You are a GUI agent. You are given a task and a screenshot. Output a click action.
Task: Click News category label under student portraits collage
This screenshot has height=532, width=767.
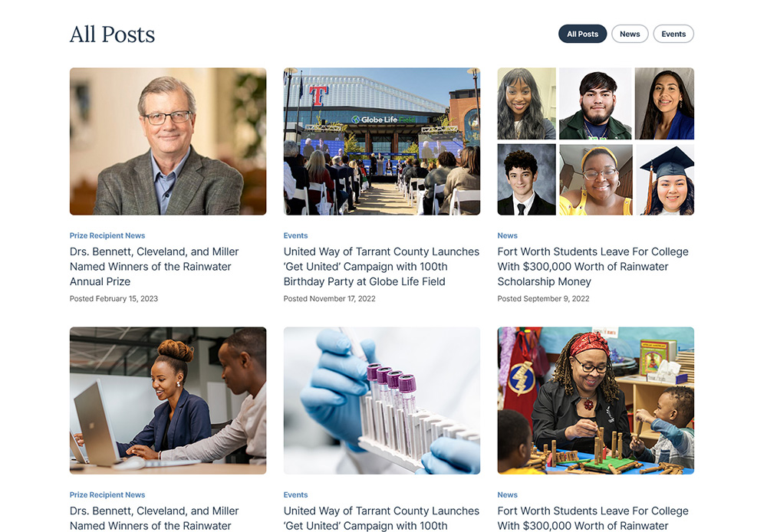507,235
